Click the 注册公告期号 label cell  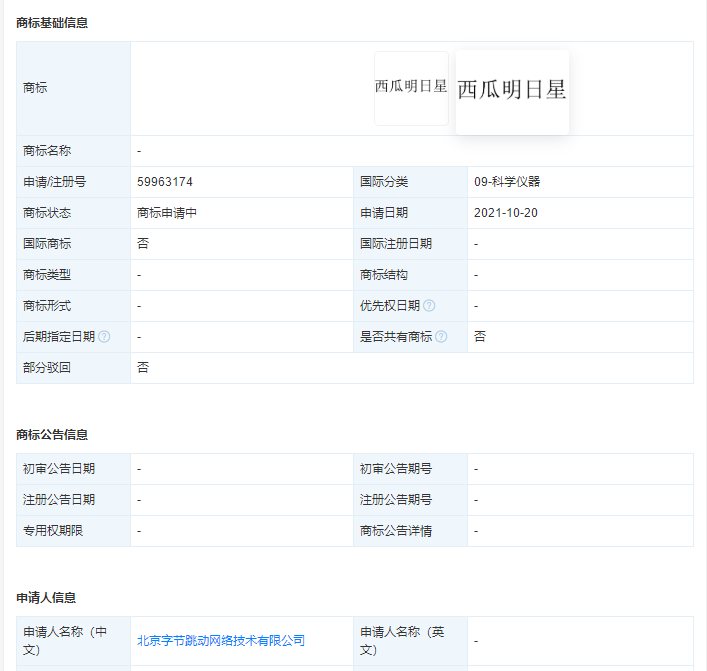point(410,500)
